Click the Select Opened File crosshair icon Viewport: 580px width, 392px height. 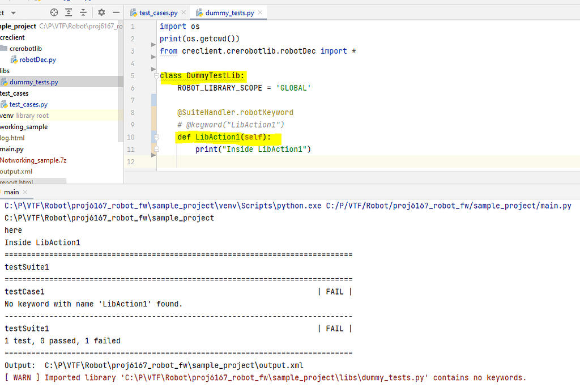click(54, 12)
